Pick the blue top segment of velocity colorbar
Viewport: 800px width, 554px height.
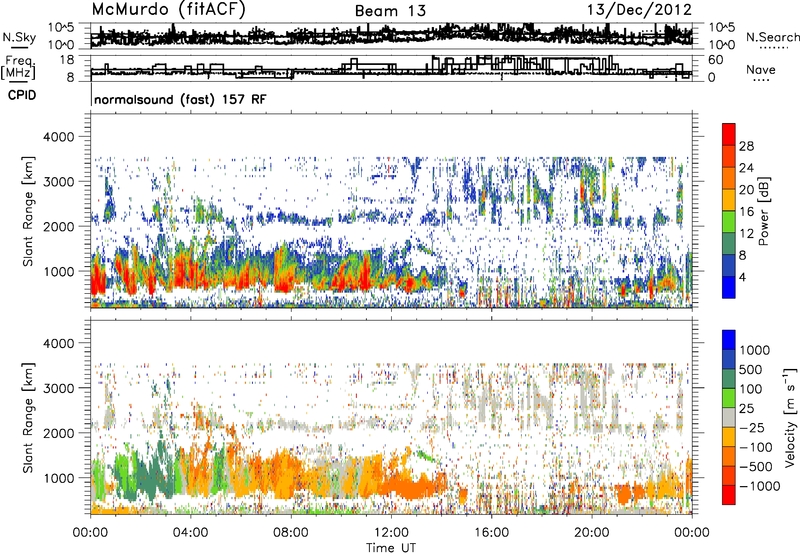click(729, 340)
